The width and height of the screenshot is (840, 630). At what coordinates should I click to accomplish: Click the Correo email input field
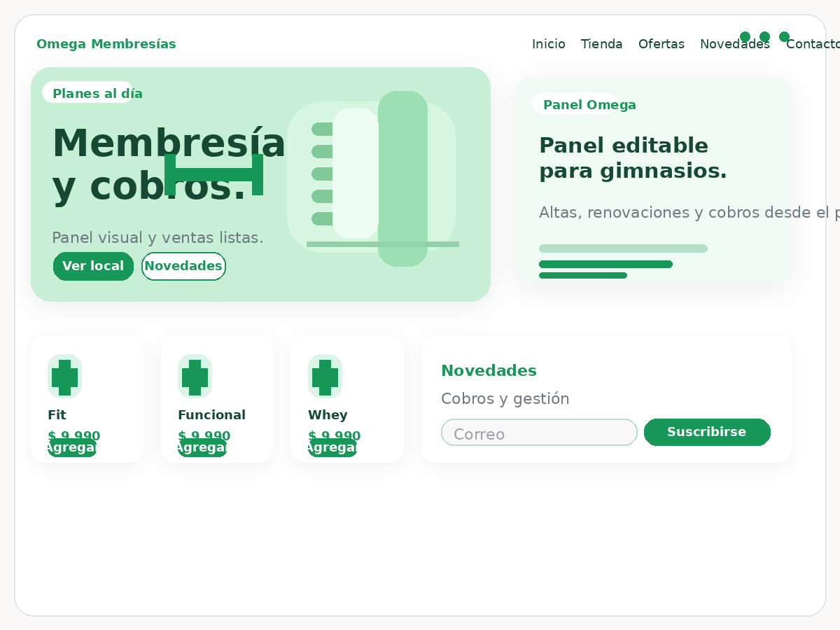tap(539, 433)
